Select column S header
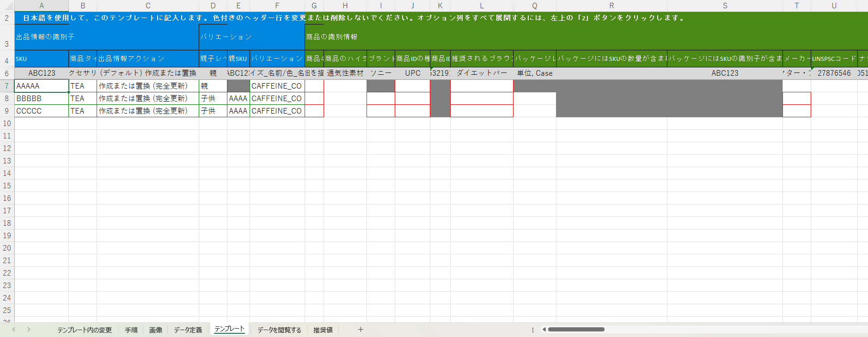This screenshot has width=868, height=337. coord(725,6)
